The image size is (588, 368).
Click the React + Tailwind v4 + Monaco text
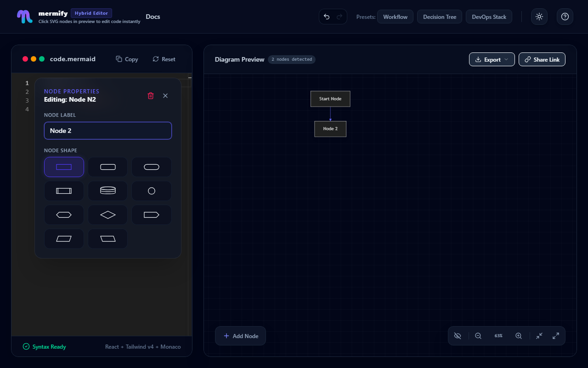point(143,347)
